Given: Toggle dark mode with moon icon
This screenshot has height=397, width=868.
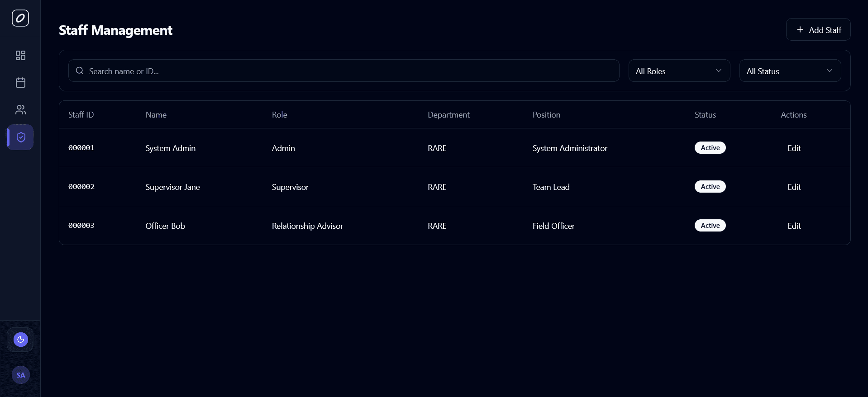Looking at the screenshot, I should pos(20,340).
